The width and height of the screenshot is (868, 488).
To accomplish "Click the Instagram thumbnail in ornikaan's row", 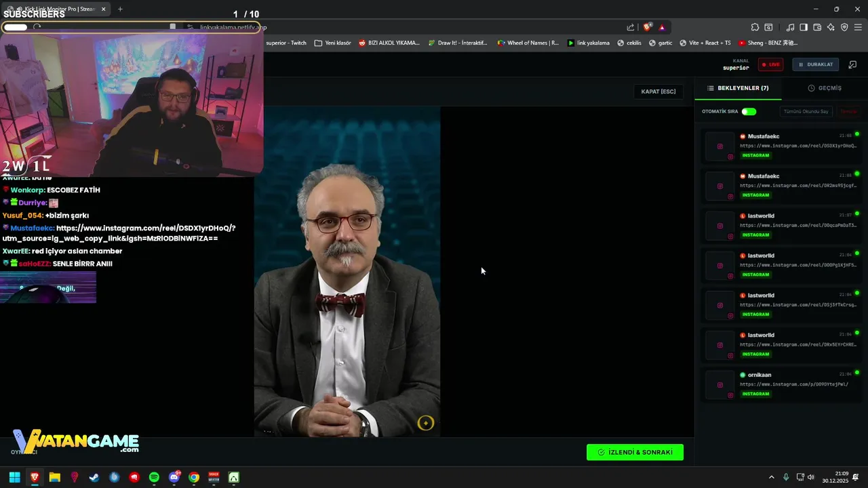I will (x=719, y=384).
